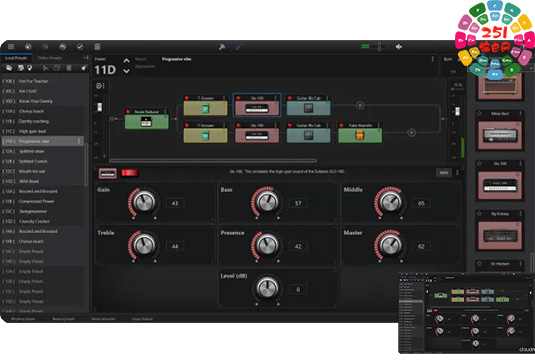Open preset header three-dot menu
This screenshot has width=535, height=363.
(x=433, y=59)
